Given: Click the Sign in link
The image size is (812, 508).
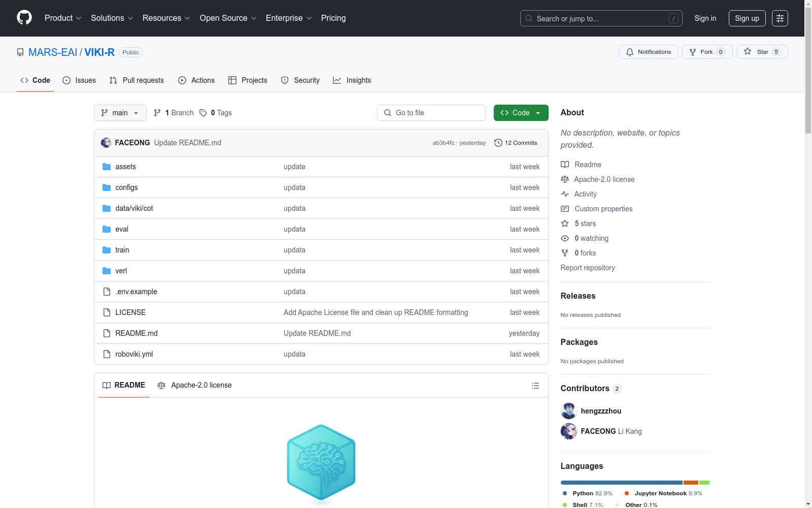Looking at the screenshot, I should point(705,18).
